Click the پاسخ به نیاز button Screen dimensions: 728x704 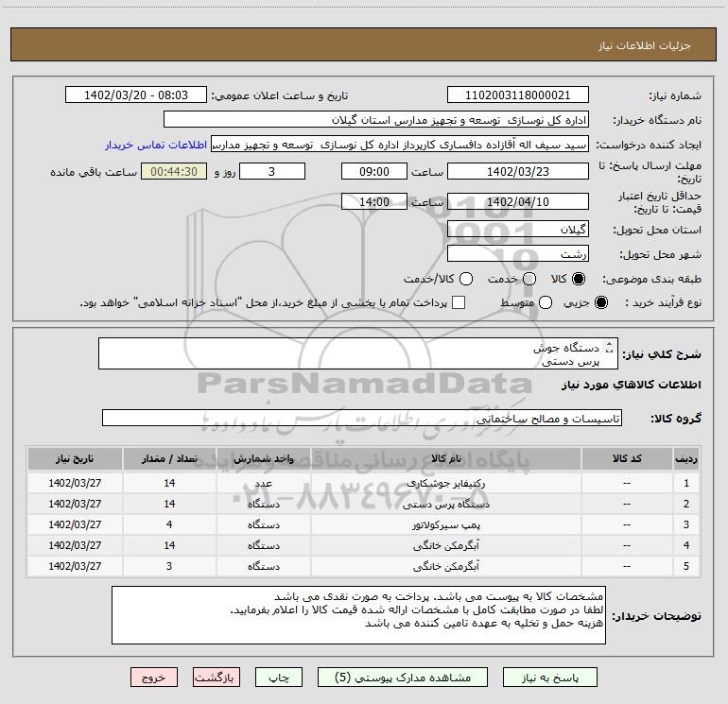(x=550, y=678)
